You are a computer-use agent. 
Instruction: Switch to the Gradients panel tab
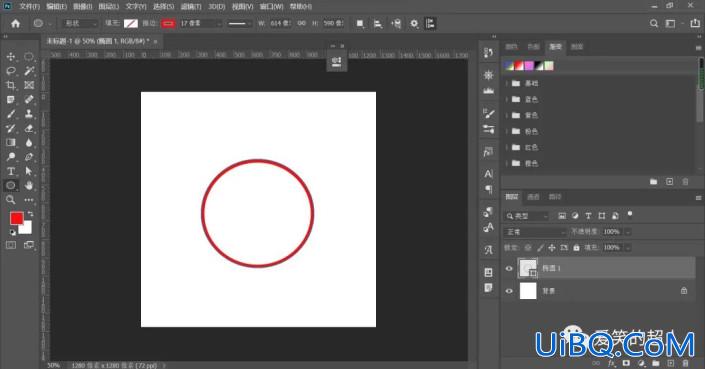pyautogui.click(x=555, y=47)
